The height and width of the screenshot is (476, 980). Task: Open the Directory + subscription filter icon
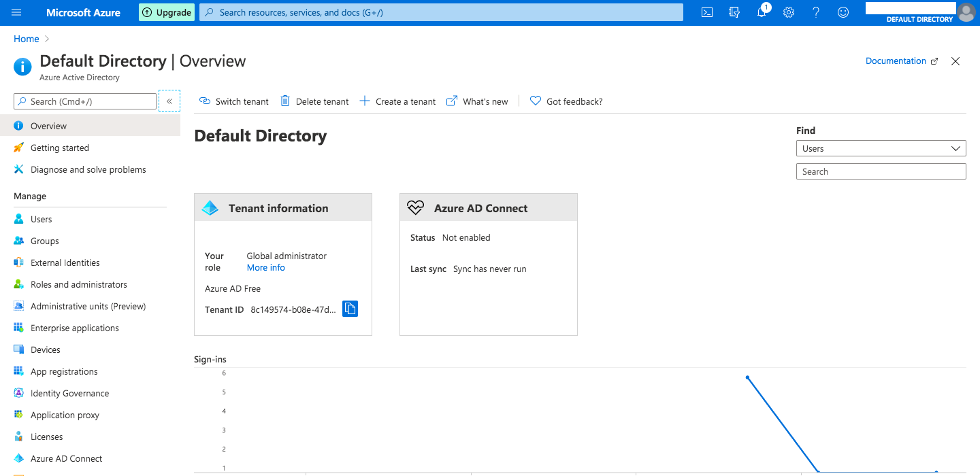(734, 12)
